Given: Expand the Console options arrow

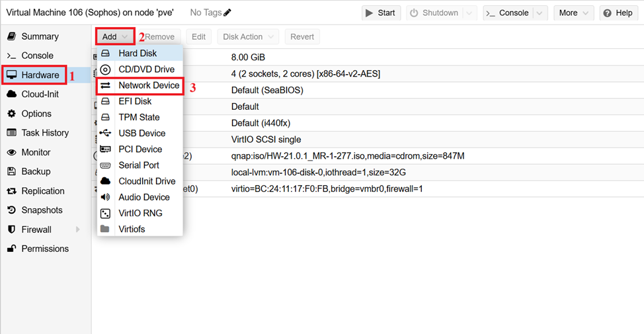Looking at the screenshot, I should tap(540, 13).
